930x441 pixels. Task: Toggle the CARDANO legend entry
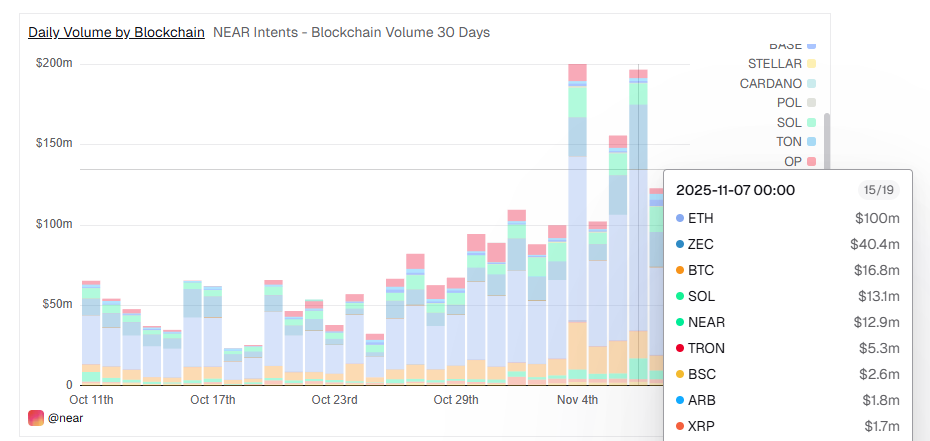770,83
